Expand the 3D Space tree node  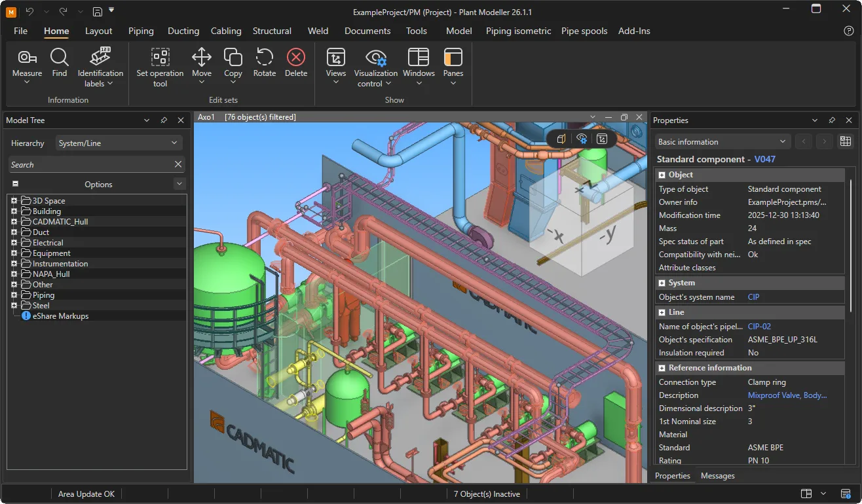tap(14, 201)
